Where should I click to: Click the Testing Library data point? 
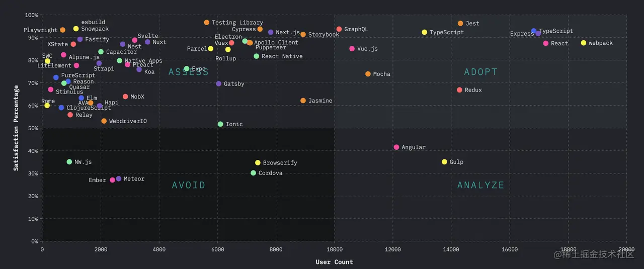click(x=206, y=23)
